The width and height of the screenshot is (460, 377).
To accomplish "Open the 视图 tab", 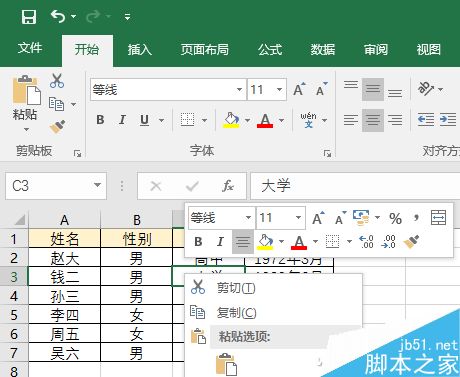I will click(429, 50).
